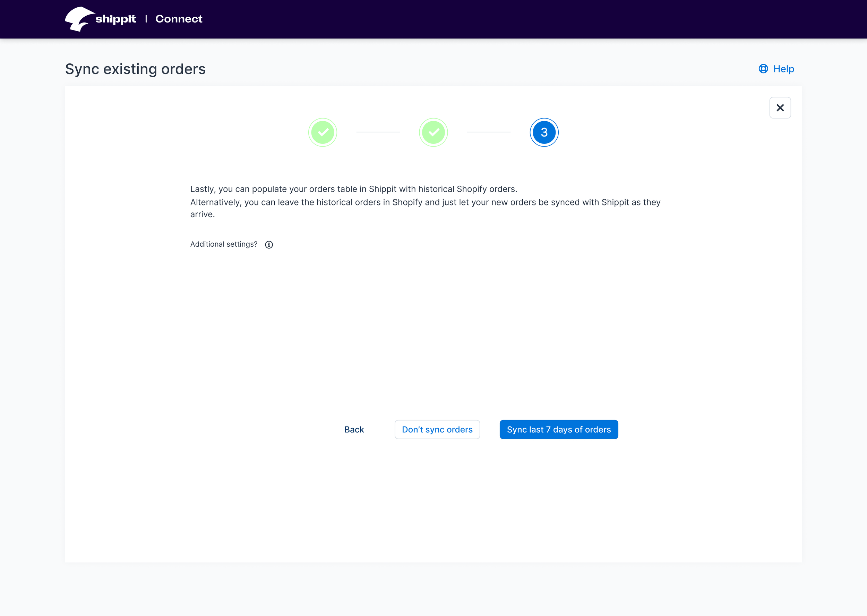
Task: Click the Connect header text
Action: tap(179, 19)
